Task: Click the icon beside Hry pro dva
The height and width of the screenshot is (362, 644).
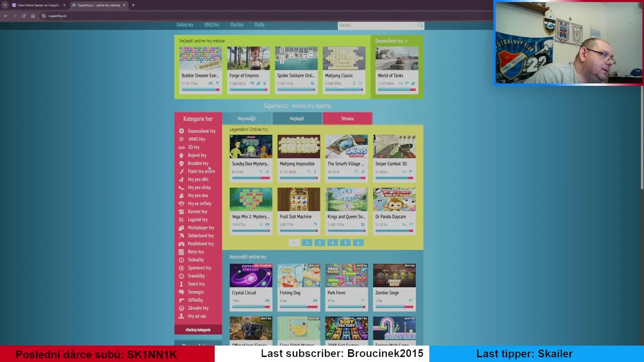Action: tap(182, 196)
